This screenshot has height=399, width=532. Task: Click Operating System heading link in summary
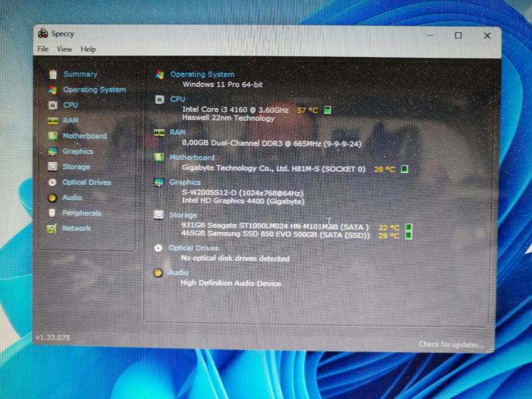(202, 75)
